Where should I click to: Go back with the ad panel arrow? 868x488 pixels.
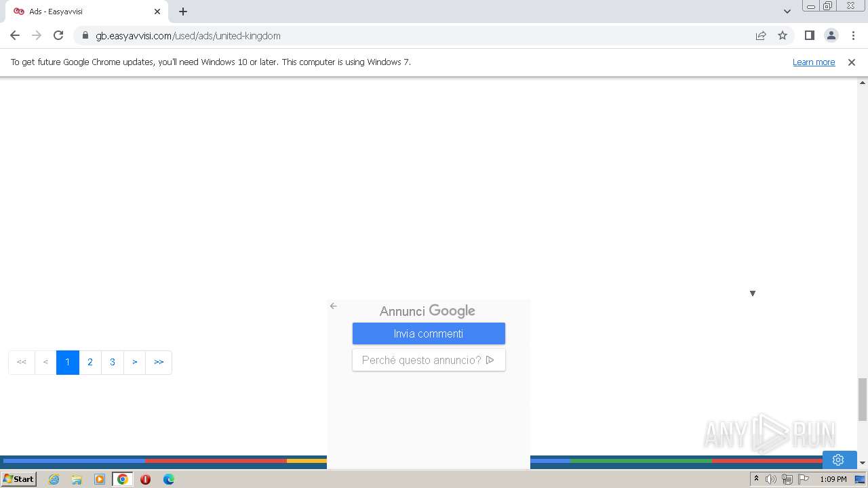tap(333, 306)
